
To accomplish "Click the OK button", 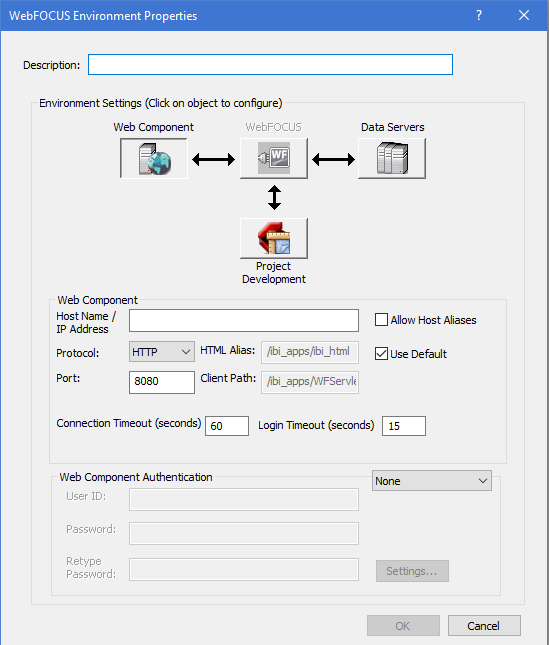I will [x=403, y=626].
